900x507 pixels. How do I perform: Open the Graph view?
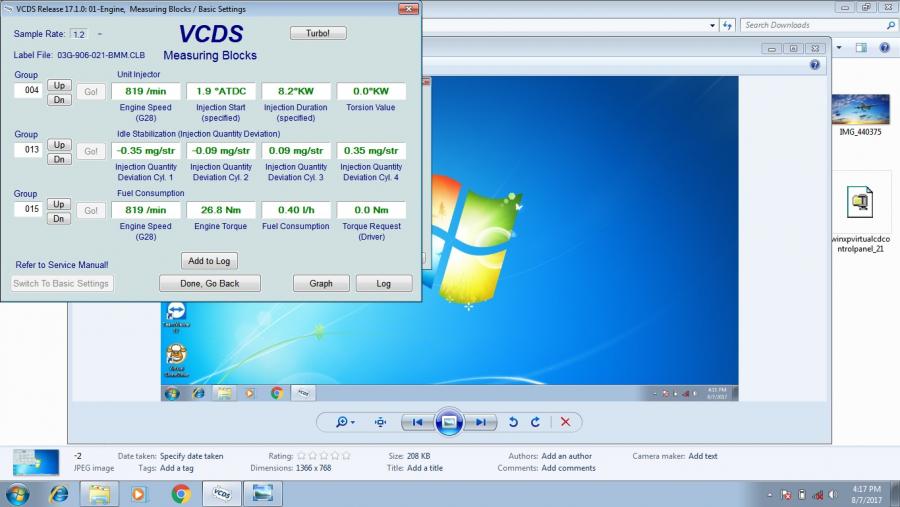coord(321,283)
